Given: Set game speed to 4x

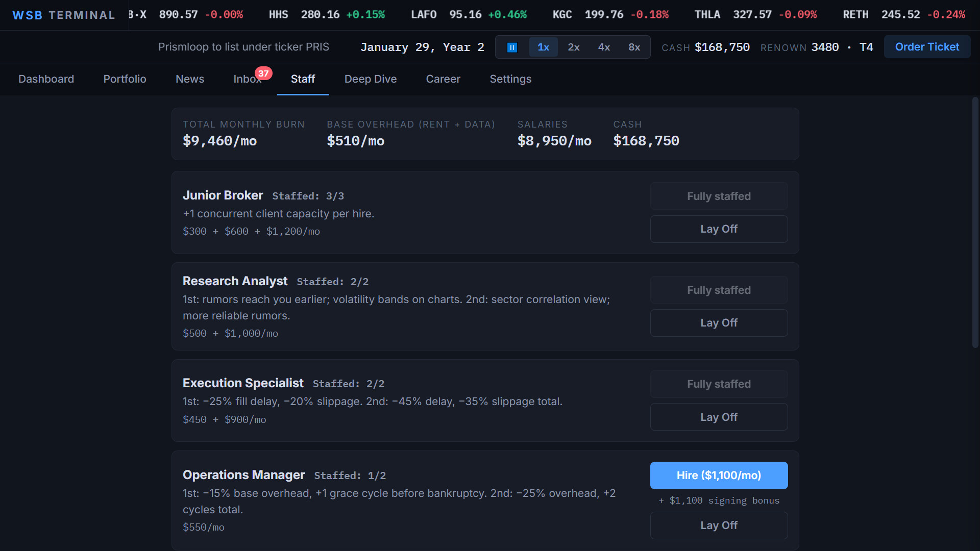Looking at the screenshot, I should pyautogui.click(x=604, y=47).
